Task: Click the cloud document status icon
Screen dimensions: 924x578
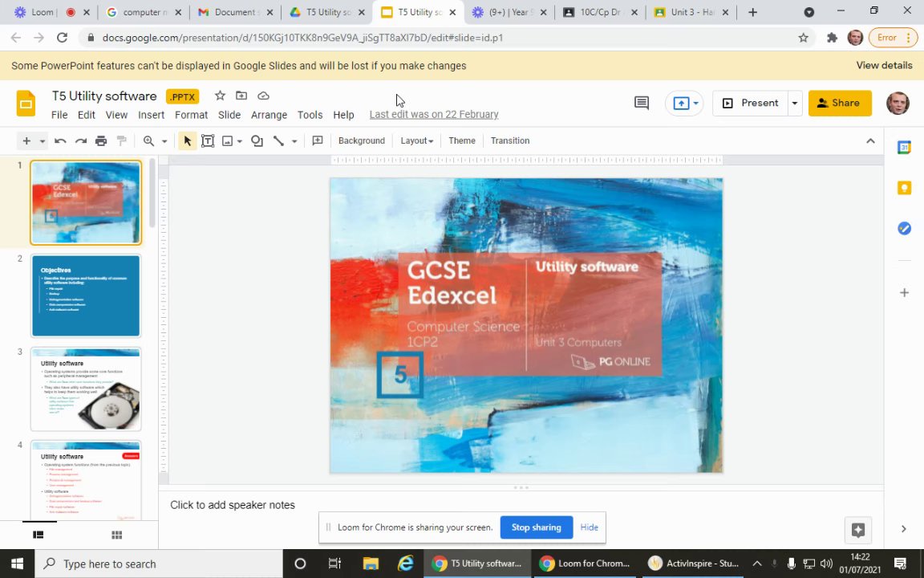Action: coord(263,96)
